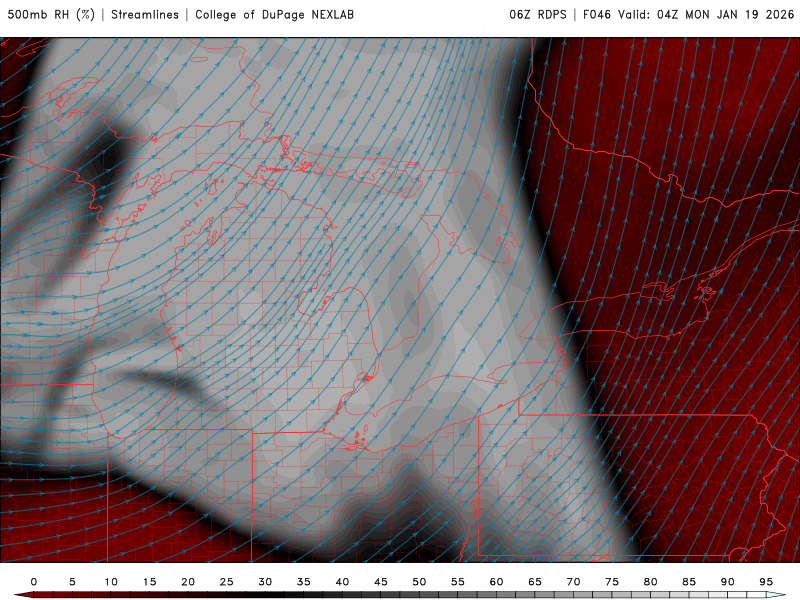Click the color scale label '65'

click(x=535, y=582)
